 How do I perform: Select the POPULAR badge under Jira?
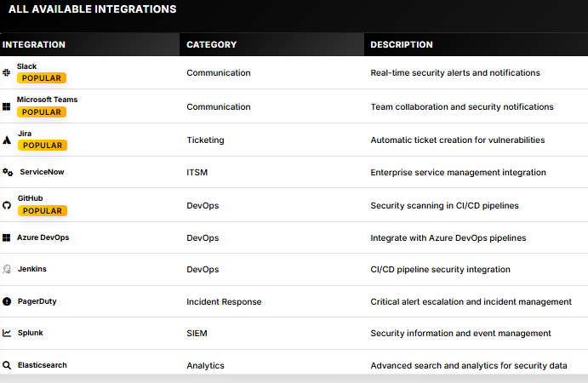point(43,146)
